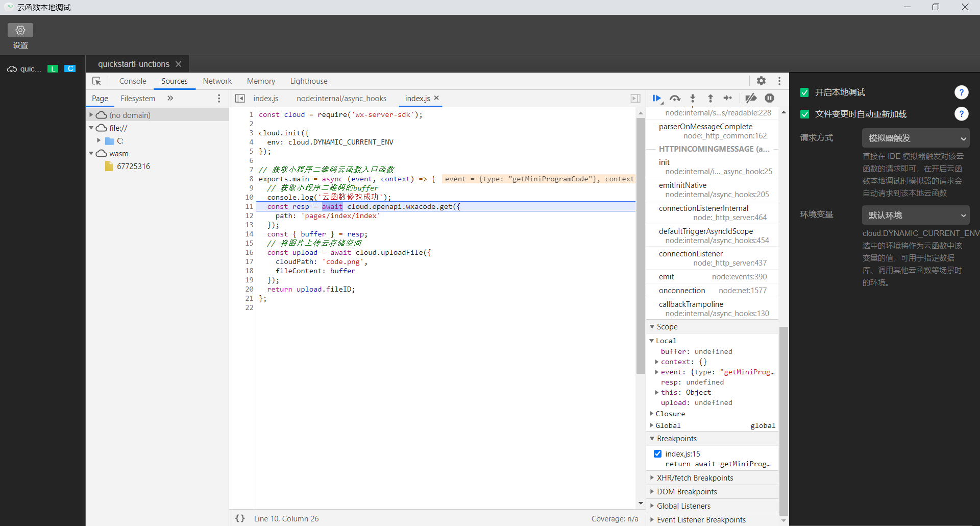
Task: Switch to the Network tab
Action: click(217, 81)
